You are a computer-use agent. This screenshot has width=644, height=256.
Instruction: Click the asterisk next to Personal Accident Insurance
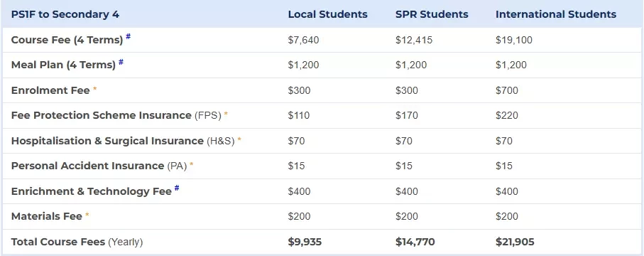tap(191, 165)
